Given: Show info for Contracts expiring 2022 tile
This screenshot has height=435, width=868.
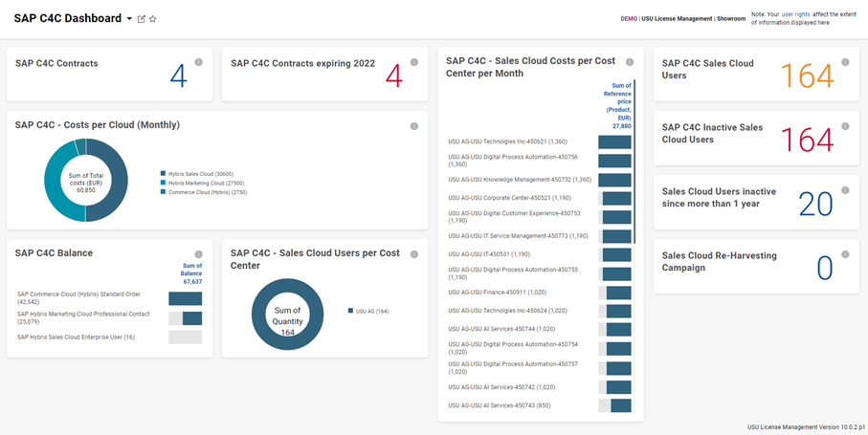Looking at the screenshot, I should (414, 62).
